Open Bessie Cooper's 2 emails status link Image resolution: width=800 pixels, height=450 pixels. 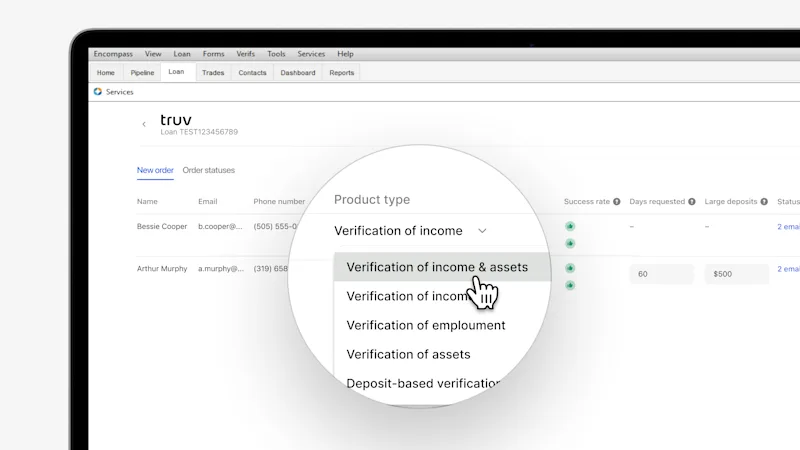[x=788, y=227]
